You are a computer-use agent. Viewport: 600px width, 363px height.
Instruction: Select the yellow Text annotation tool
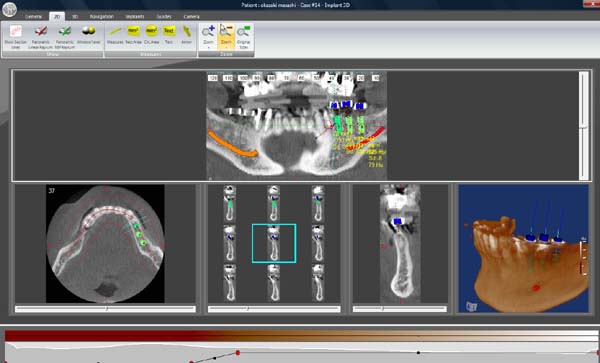169,34
